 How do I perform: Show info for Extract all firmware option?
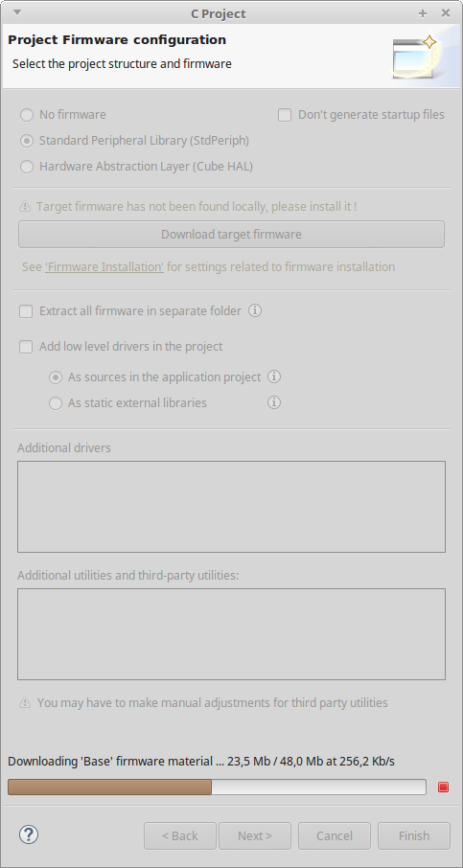click(255, 310)
